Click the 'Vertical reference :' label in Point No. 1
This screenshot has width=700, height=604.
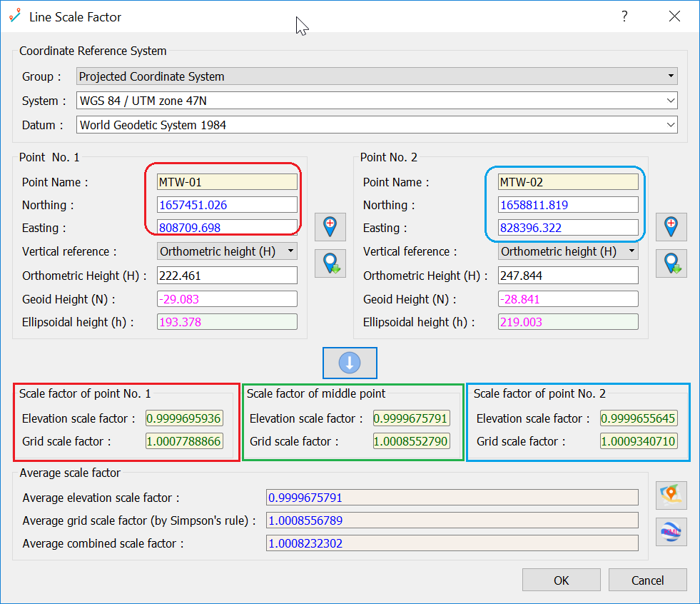click(x=69, y=251)
